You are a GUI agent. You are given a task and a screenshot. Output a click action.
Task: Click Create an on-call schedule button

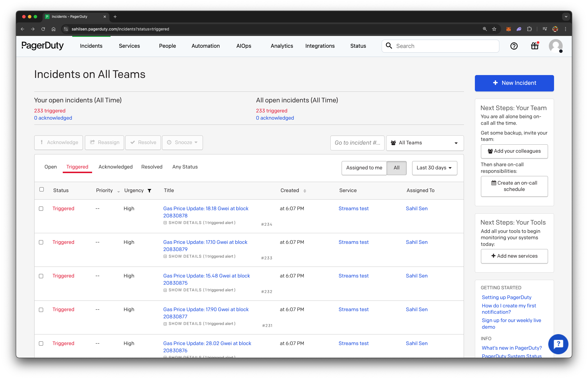point(514,186)
